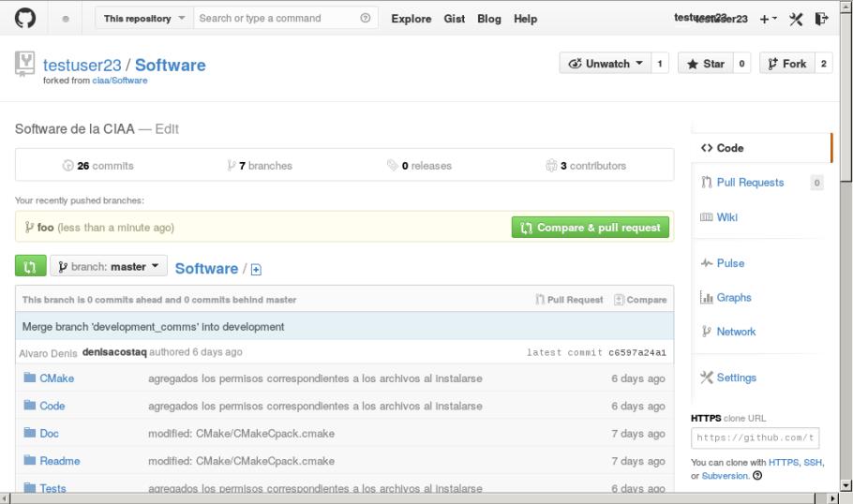Open denisacostaq author profile

click(x=114, y=352)
